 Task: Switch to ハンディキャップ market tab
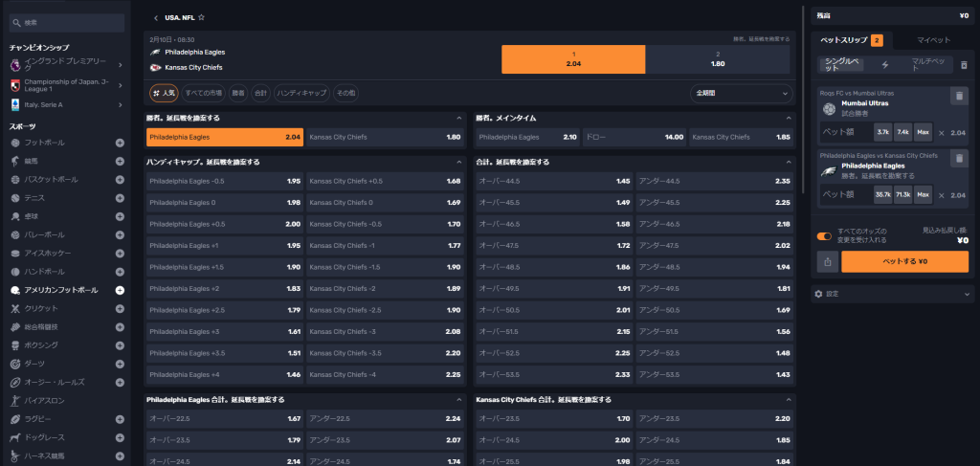tap(301, 93)
